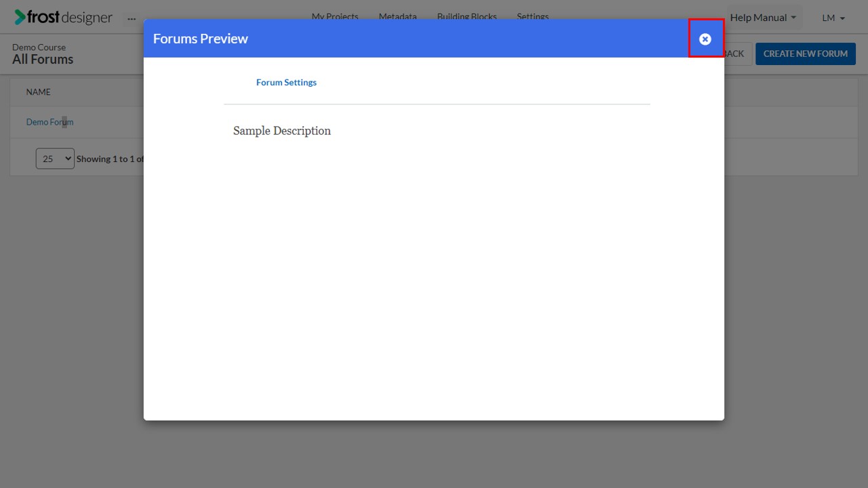Open the Demo Forum link
Viewport: 868px width, 488px height.
coord(50,122)
